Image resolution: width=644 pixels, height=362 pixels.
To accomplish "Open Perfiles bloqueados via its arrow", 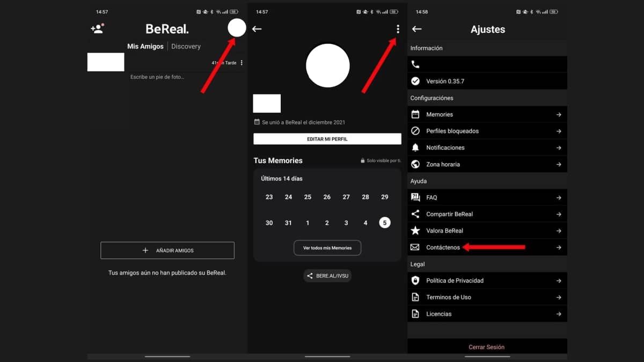I will coord(559,131).
